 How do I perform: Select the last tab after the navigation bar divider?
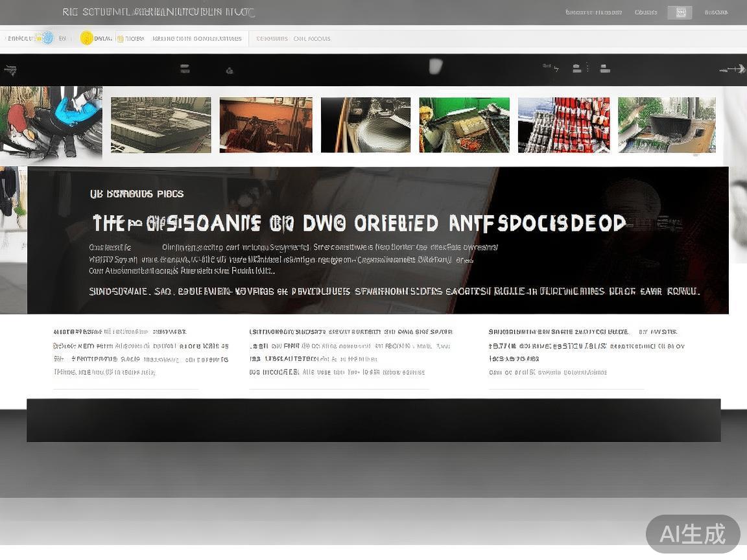coord(312,39)
